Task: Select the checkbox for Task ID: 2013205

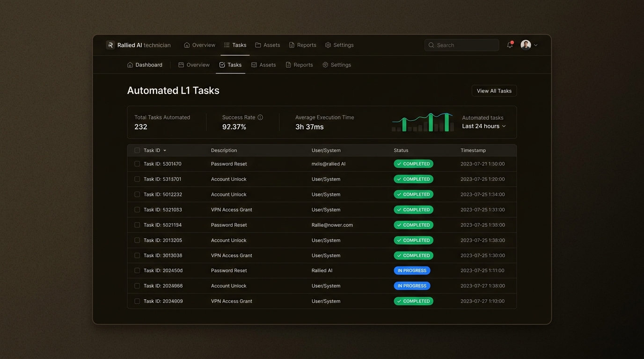Action: [137, 240]
